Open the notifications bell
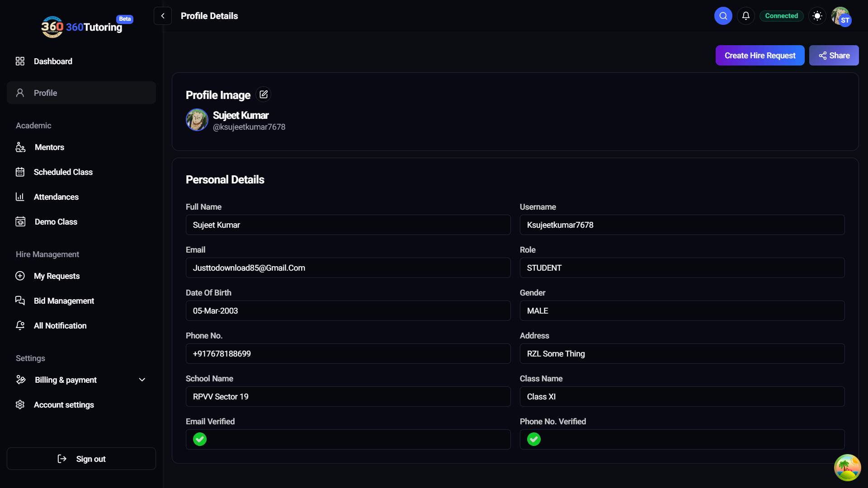The width and height of the screenshot is (868, 488). click(x=745, y=16)
